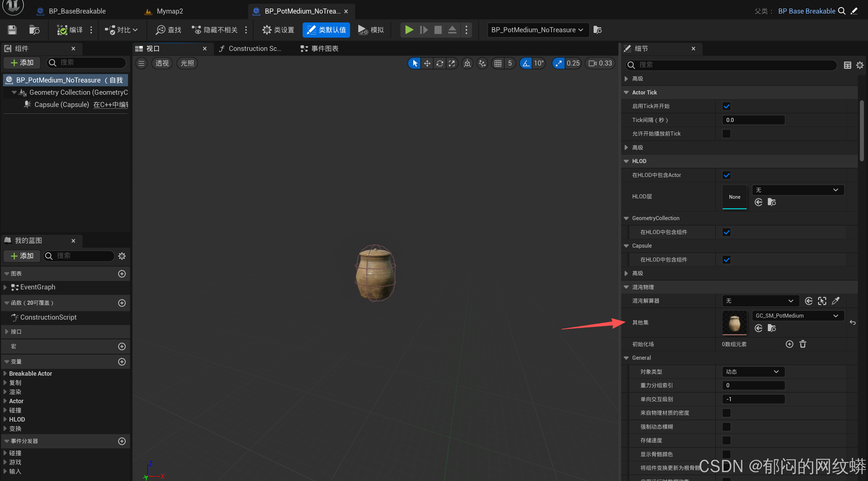868x481 pixels.
Task: Collapse the Actor Tick section
Action: tap(627, 92)
